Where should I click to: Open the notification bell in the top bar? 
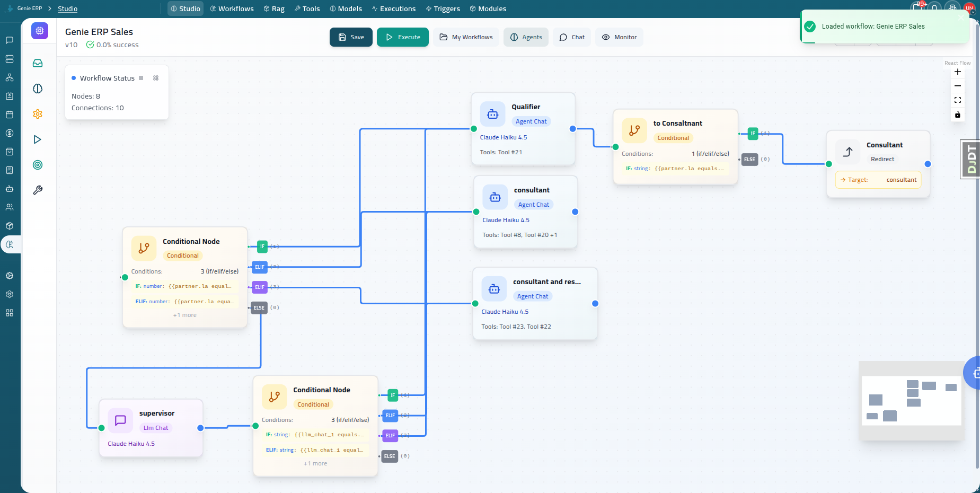933,7
